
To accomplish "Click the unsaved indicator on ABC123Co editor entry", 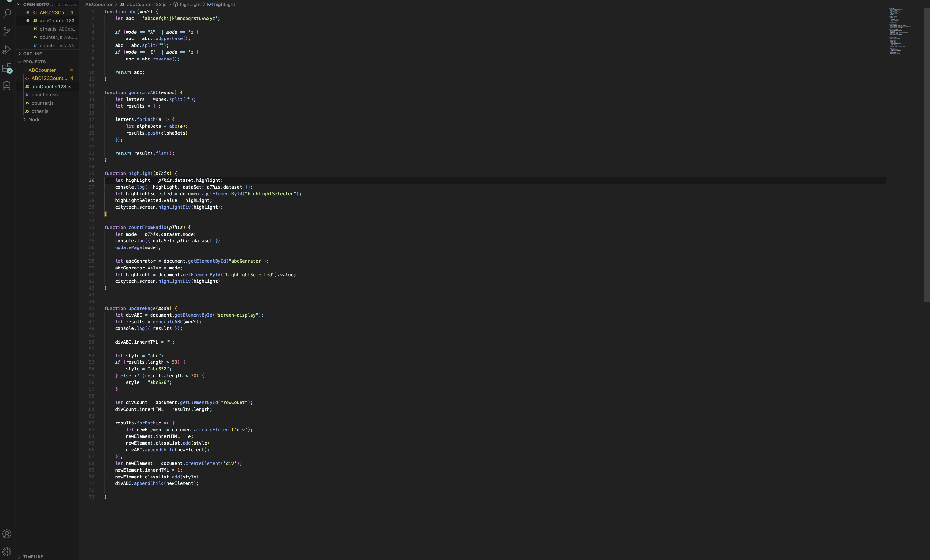I will point(28,12).
